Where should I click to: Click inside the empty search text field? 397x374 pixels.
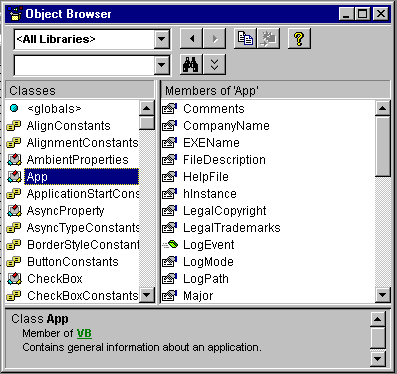(84, 65)
